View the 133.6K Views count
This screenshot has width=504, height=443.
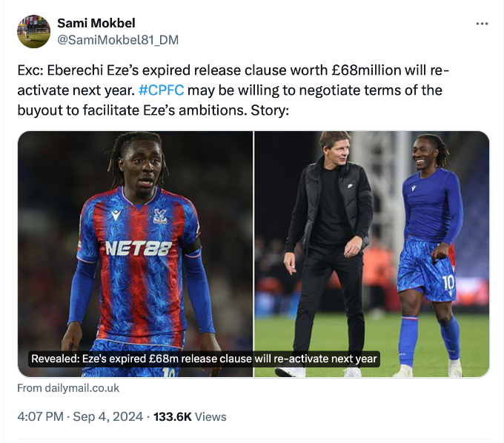(190, 417)
